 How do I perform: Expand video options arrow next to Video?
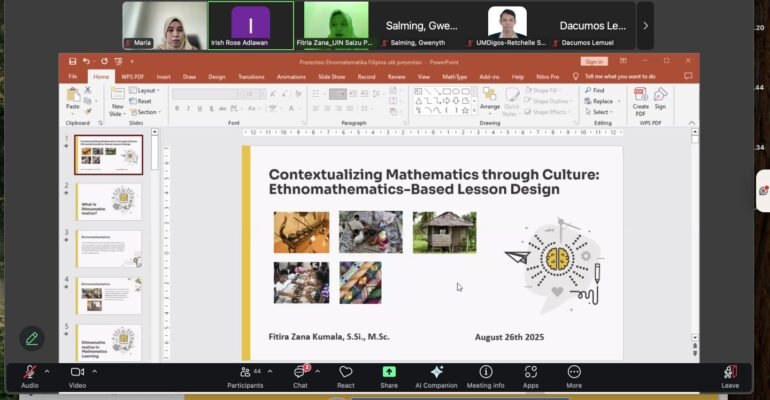(95, 371)
